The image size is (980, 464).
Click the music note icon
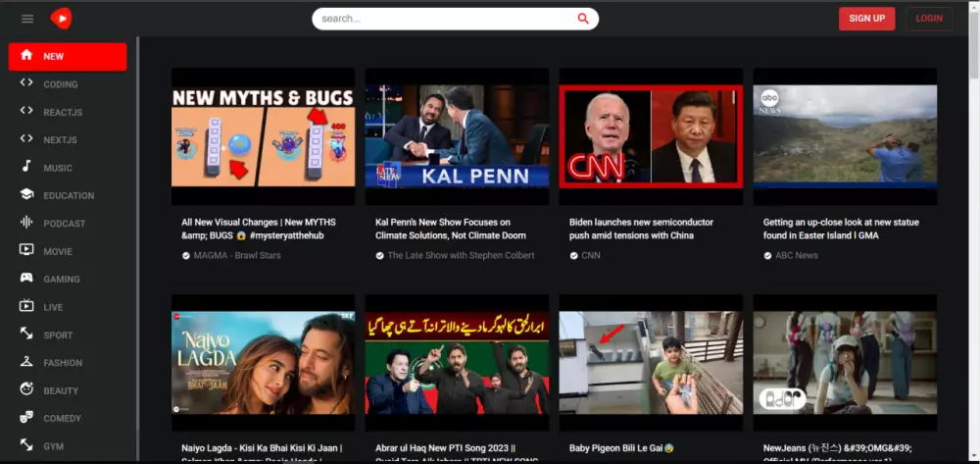point(26,167)
